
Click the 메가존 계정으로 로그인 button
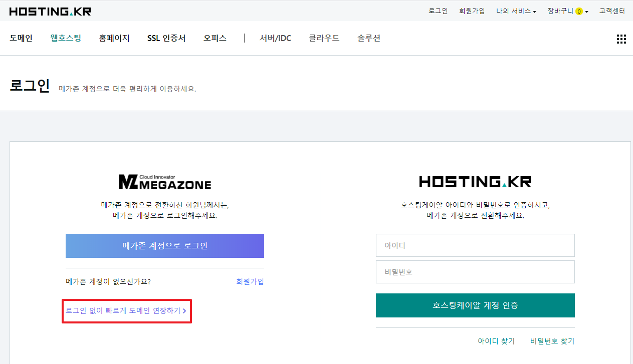pyautogui.click(x=165, y=246)
